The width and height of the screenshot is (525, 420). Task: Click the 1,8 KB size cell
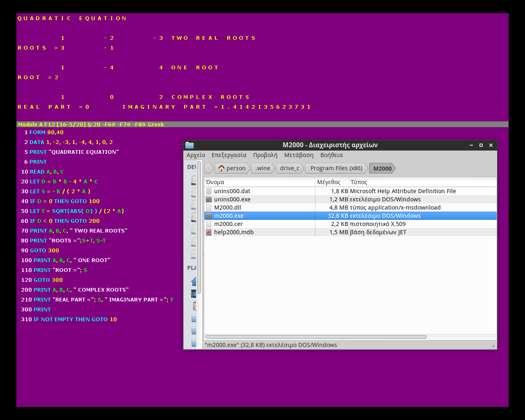click(340, 191)
